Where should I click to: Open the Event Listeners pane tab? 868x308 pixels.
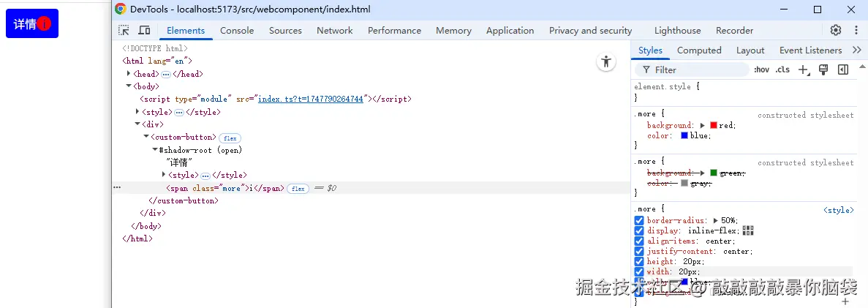click(810, 50)
